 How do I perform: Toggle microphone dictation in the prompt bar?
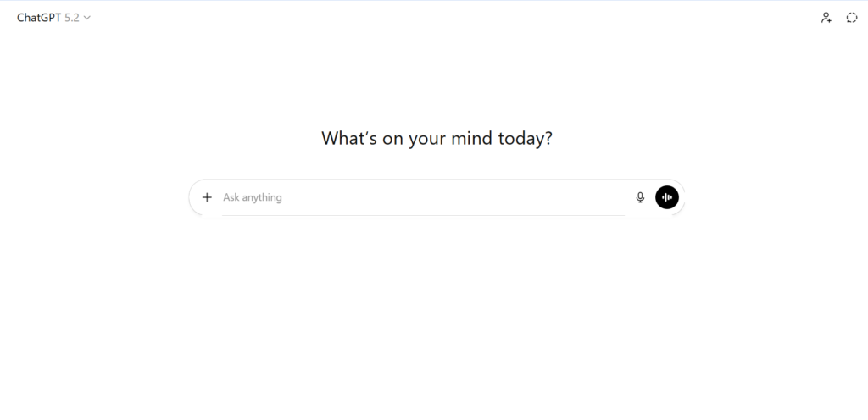tap(640, 197)
